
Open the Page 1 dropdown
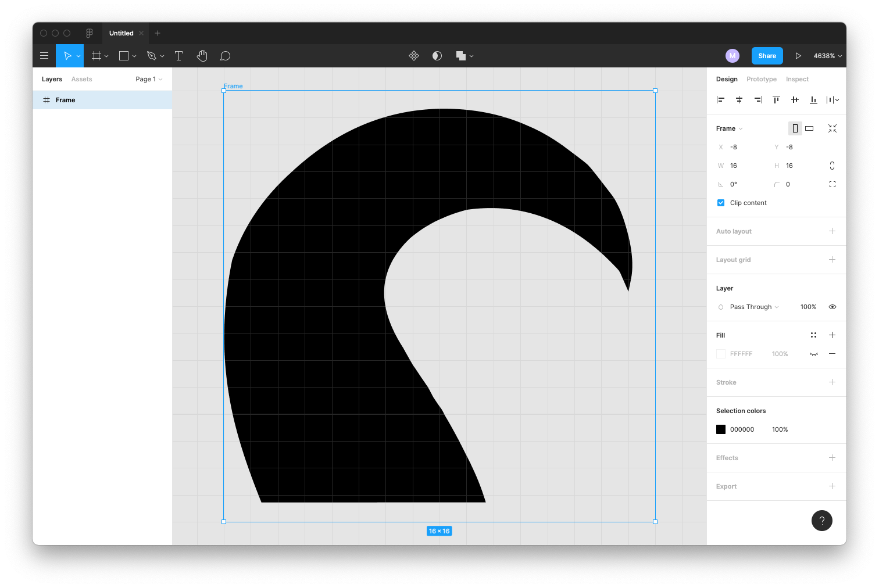[149, 79]
